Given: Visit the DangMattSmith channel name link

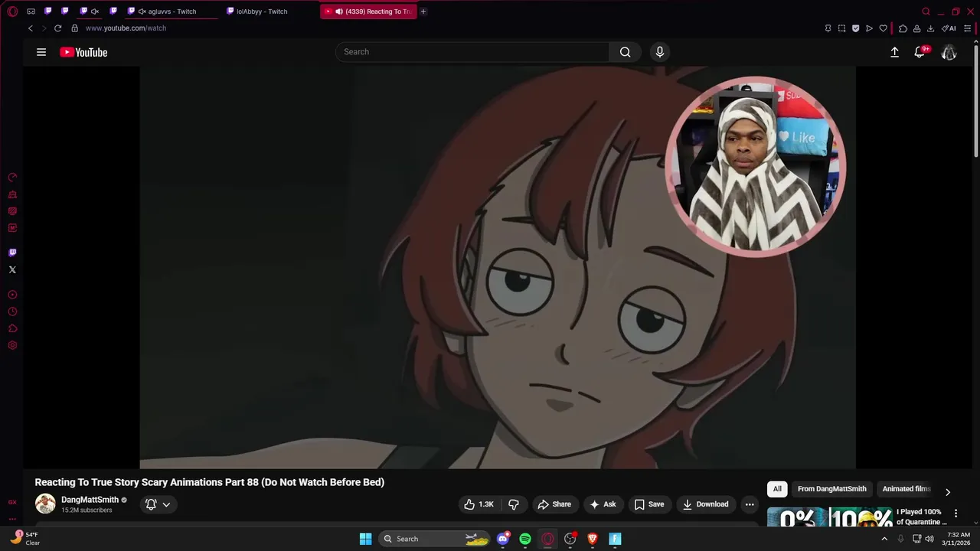Looking at the screenshot, I should click(90, 500).
